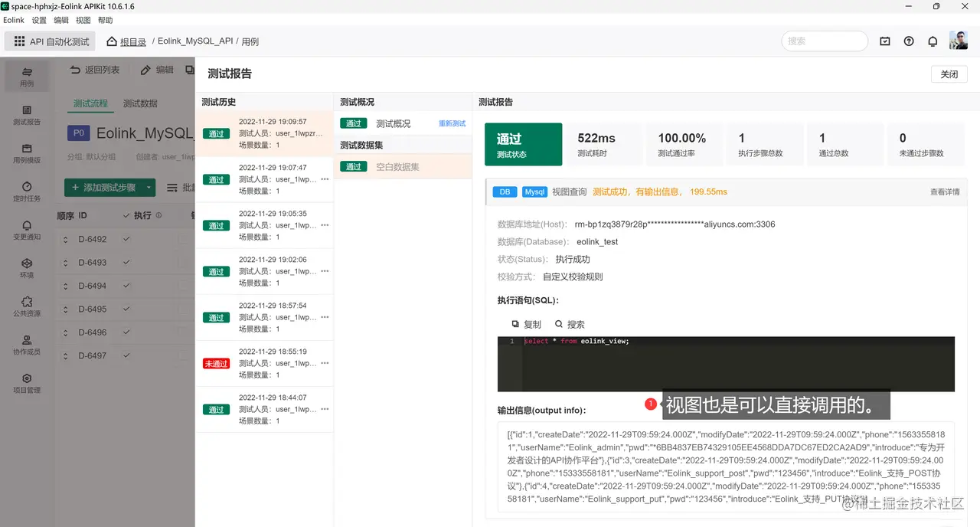The height and width of the screenshot is (527, 980).
Task: Click the 关闭 button of the report
Action: point(949,74)
